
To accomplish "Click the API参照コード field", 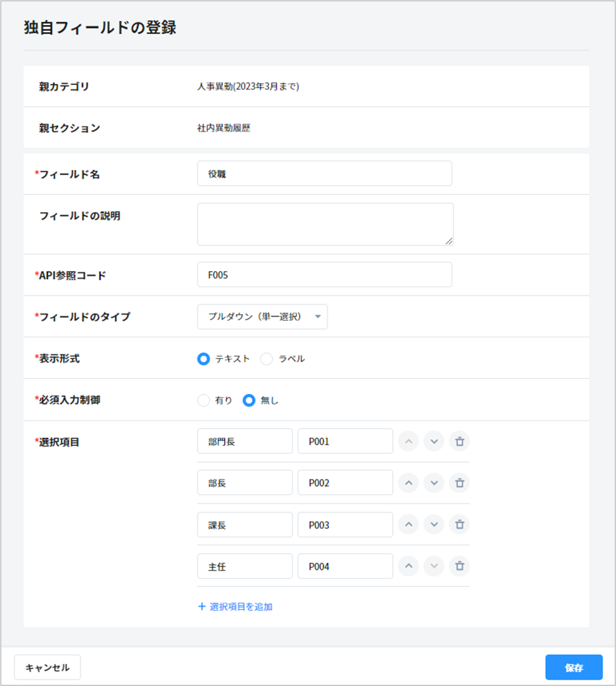I will tap(324, 275).
